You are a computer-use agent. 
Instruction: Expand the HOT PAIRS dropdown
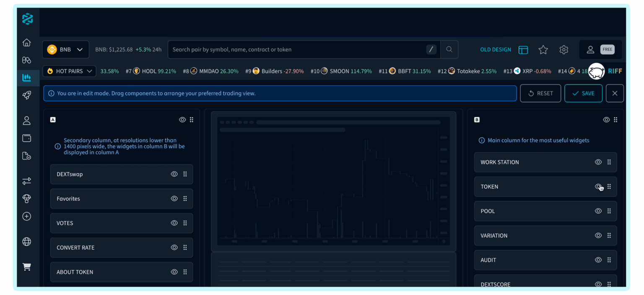(69, 71)
